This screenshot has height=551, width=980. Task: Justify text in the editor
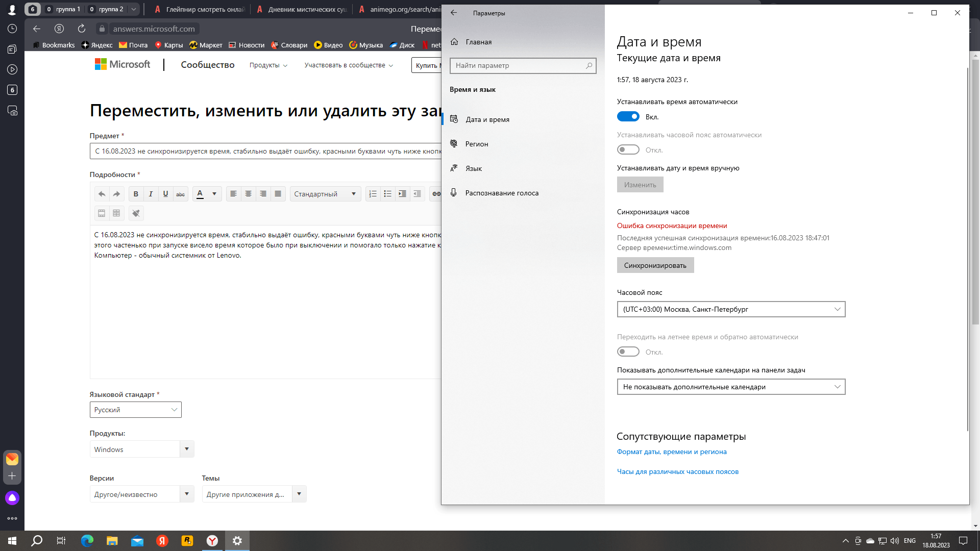tap(278, 194)
